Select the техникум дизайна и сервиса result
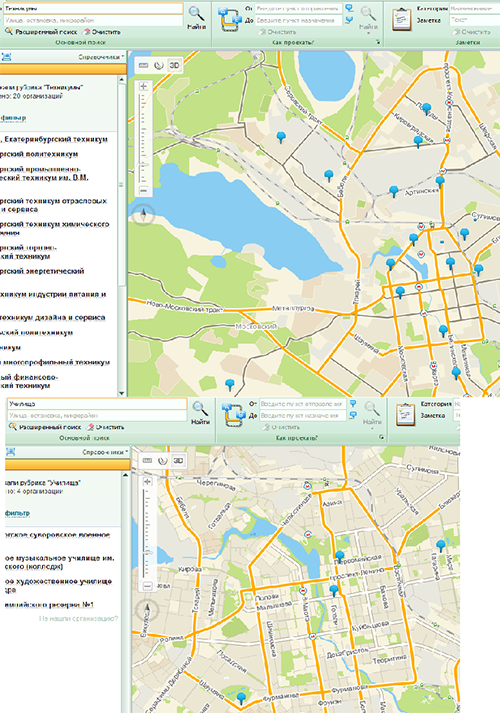Screen dimensions: 500x713 point(52,317)
